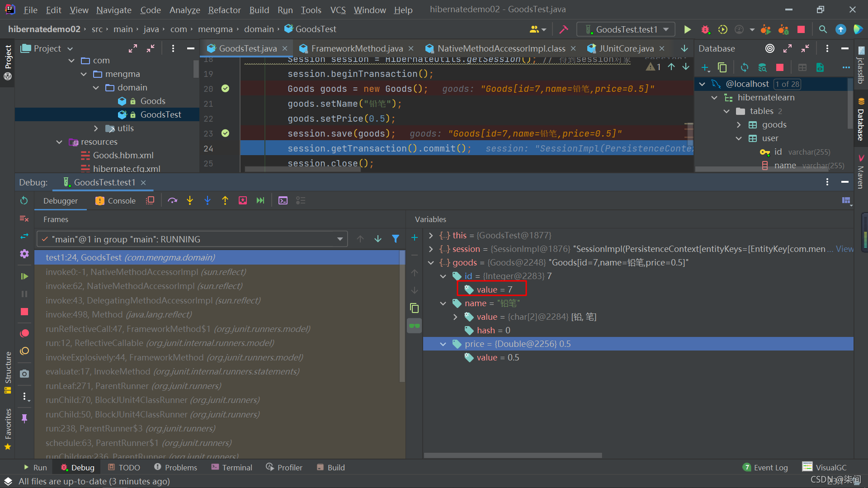Click Step Into arrow in debugger

[x=190, y=200]
